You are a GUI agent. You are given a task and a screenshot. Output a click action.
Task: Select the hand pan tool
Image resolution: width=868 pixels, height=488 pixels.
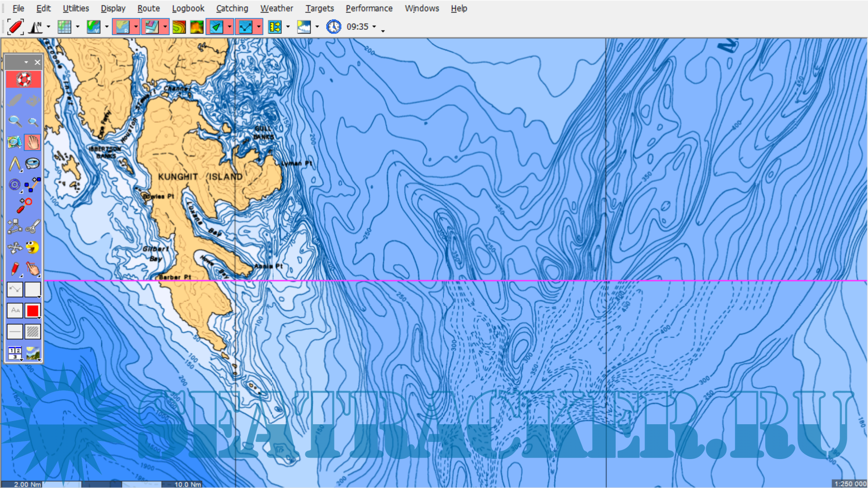coord(33,142)
